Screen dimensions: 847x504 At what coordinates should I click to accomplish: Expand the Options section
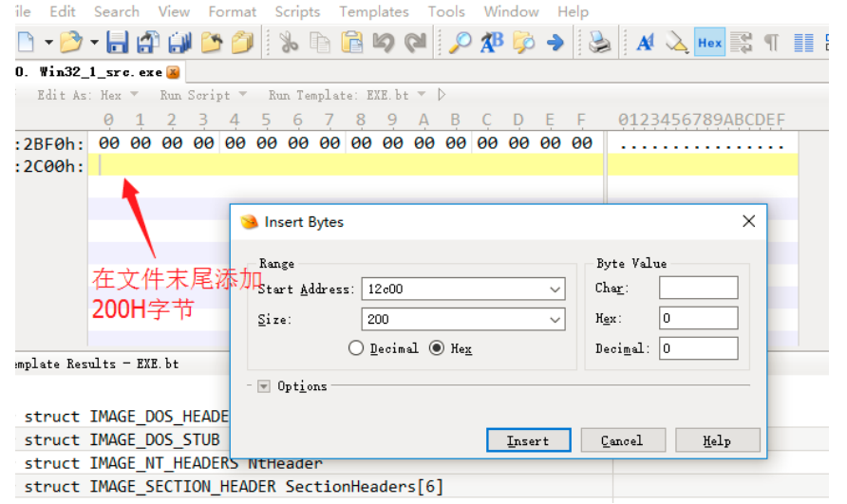coord(264,386)
